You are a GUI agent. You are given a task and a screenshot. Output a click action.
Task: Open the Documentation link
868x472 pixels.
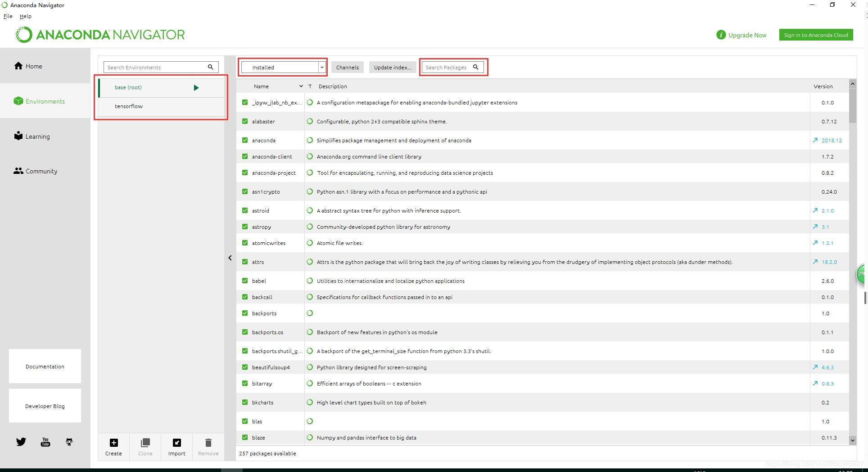[x=45, y=366]
